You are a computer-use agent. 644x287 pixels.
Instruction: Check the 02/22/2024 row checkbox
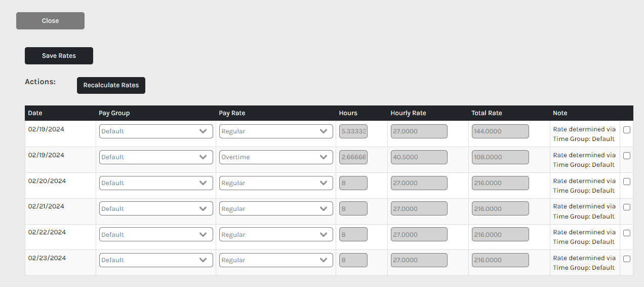point(627,233)
